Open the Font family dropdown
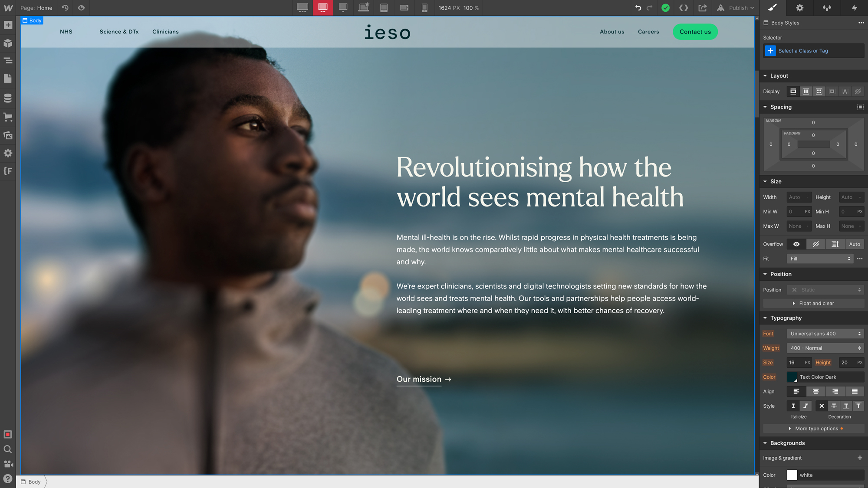 click(x=825, y=333)
